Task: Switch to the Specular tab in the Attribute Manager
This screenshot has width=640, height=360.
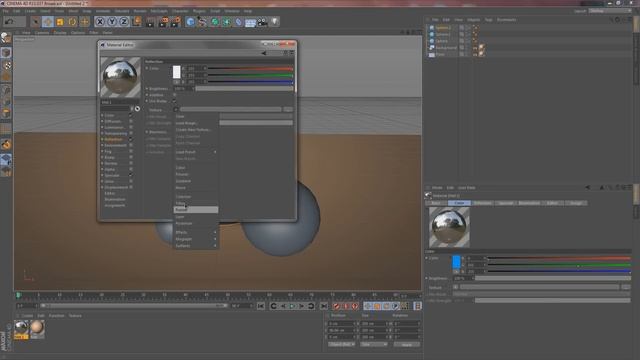Action: 506,203
